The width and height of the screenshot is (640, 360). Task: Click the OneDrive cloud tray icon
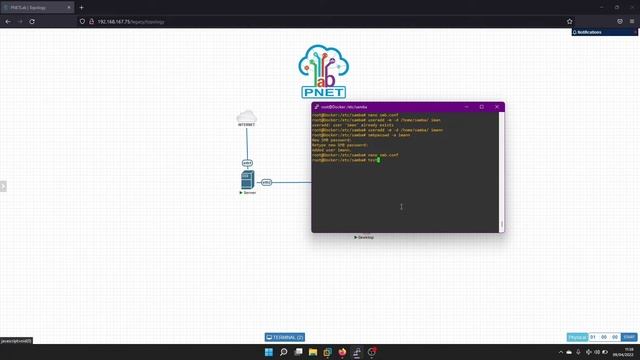[569, 352]
